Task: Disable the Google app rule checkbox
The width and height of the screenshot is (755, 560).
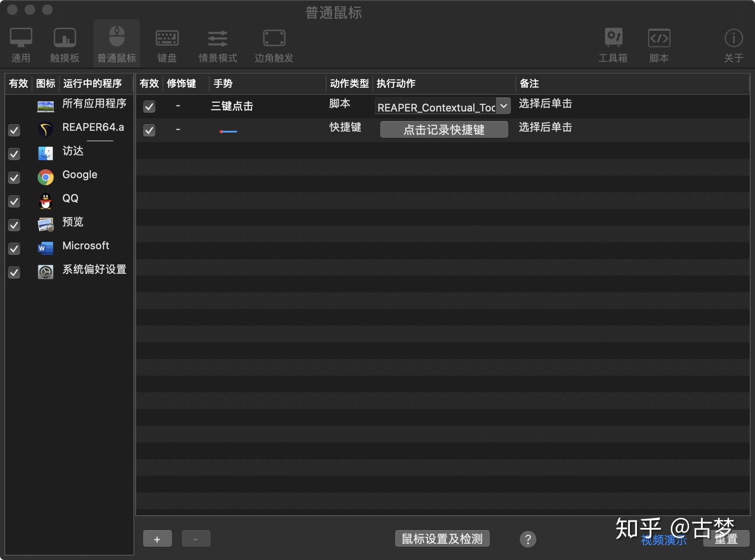Action: click(14, 178)
